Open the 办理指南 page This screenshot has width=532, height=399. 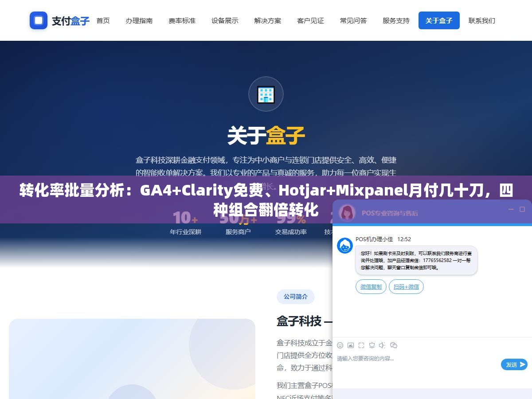[x=139, y=20]
